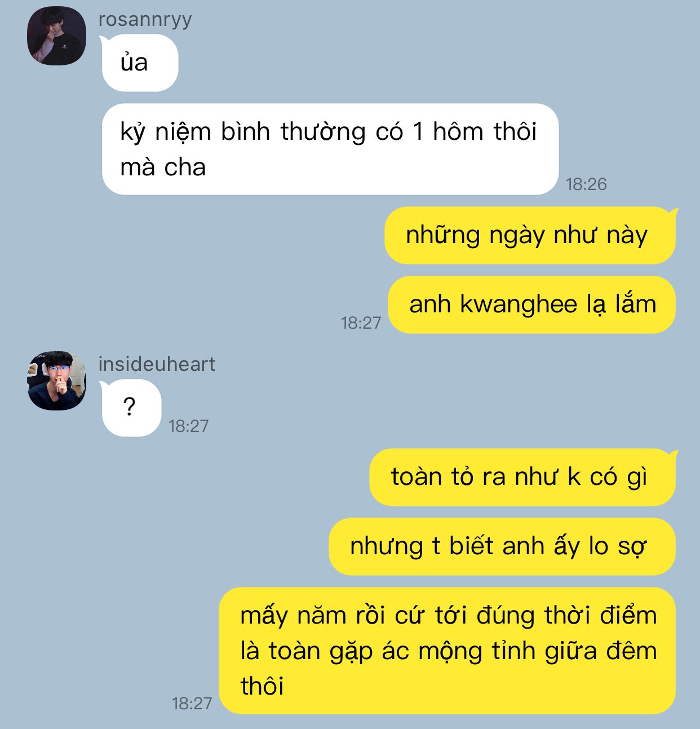700x729 pixels.
Task: Select the "anh kwanghee lạ lắm" bubble
Action: coord(532,304)
